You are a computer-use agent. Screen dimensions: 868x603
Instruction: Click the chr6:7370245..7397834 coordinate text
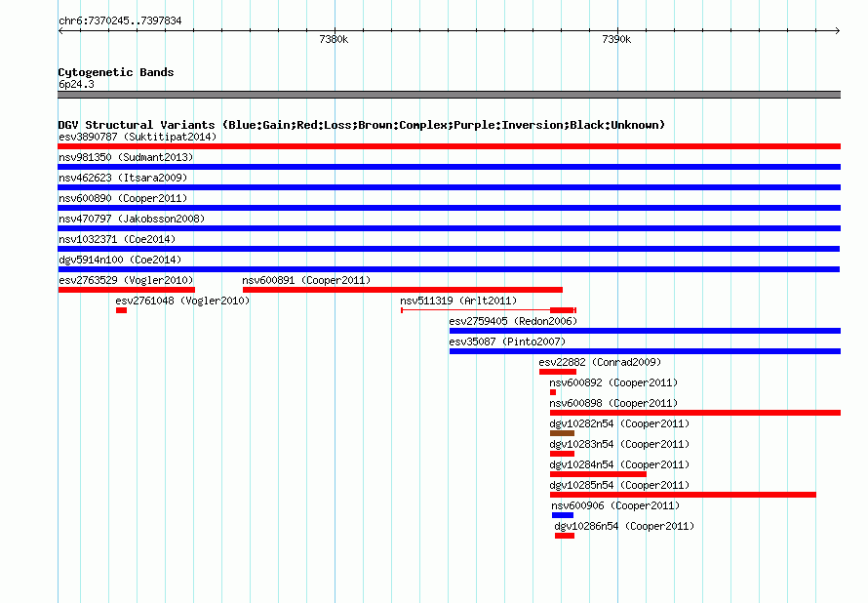[120, 20]
